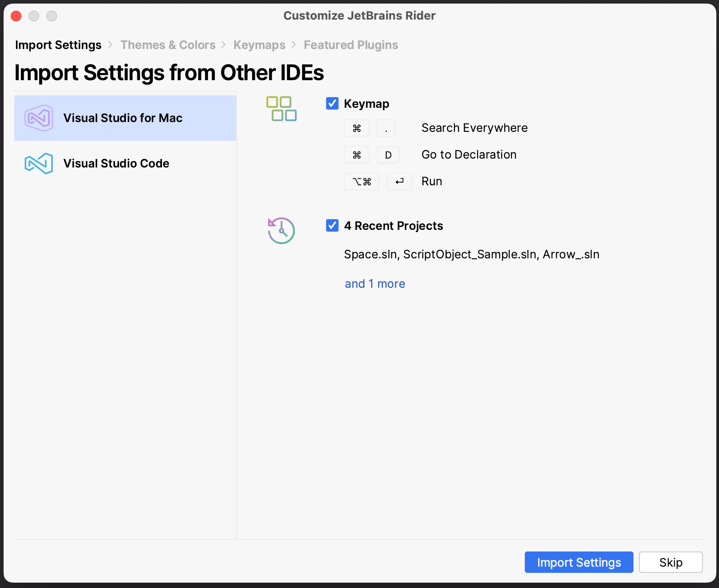Click the Customize JetBrains Rider title

(359, 16)
